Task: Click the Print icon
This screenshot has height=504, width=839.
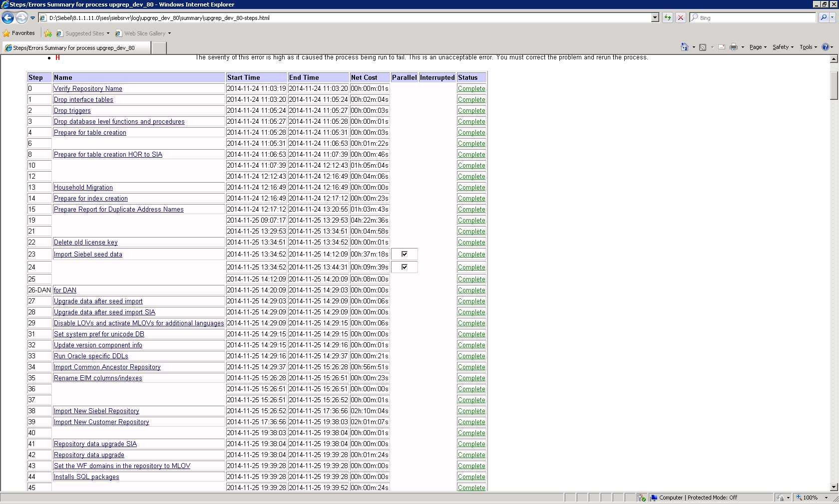Action: pyautogui.click(x=734, y=47)
